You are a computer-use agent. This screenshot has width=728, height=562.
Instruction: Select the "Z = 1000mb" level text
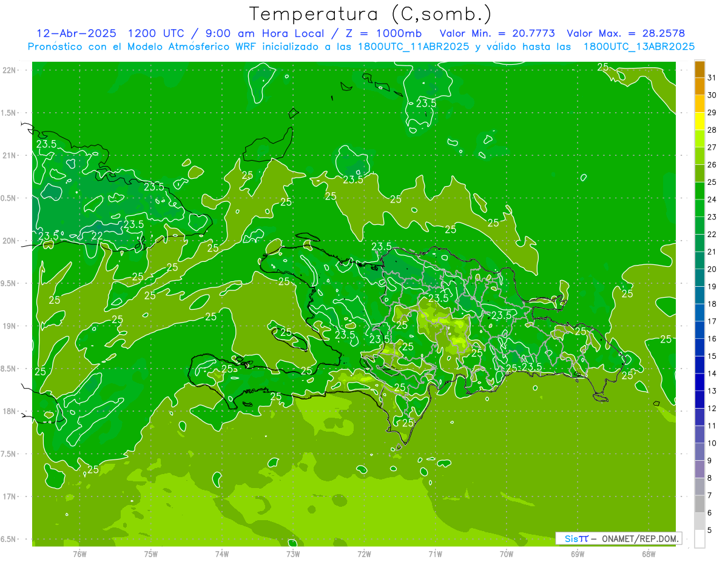[x=383, y=33]
